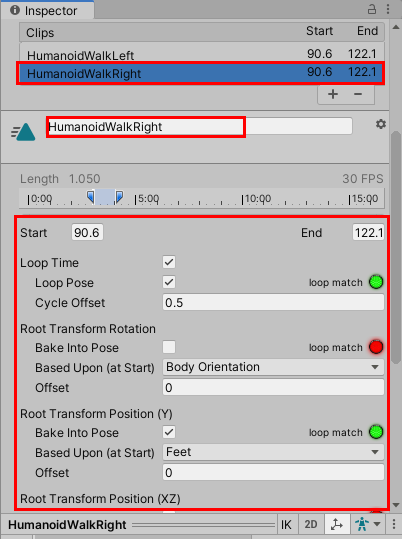Click the Start frame field showing 90.6
Viewport: 402px width, 539px height.
pyautogui.click(x=87, y=233)
